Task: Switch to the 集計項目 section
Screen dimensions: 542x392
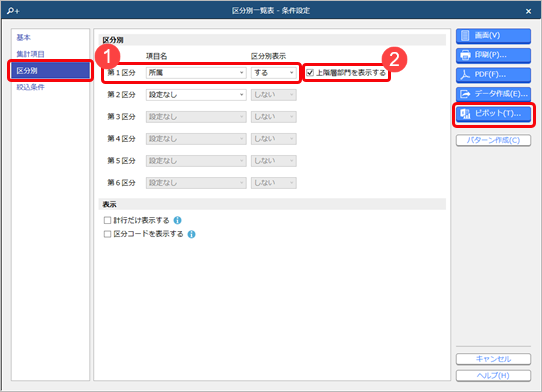Action: [30, 54]
